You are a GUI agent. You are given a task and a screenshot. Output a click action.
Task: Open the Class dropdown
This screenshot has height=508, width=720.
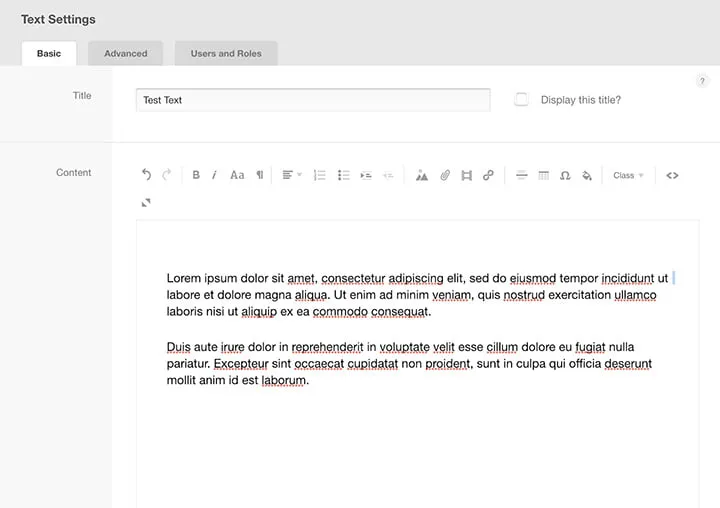click(628, 175)
